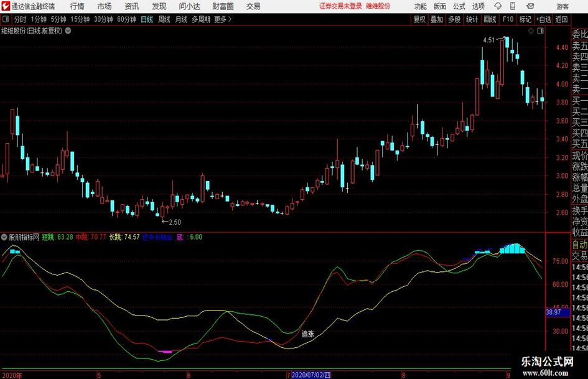Viewport: 588px width, 379px height.
Task: Switch to 60分钟 period
Action: tap(126, 19)
